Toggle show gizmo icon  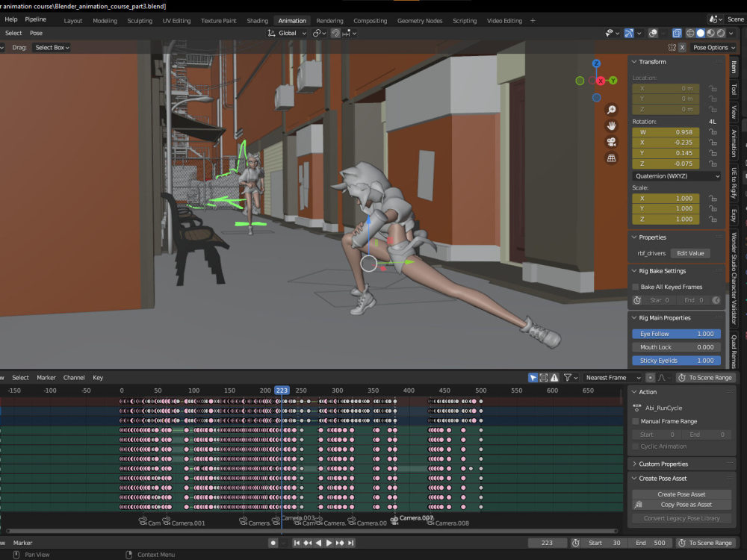tap(629, 33)
